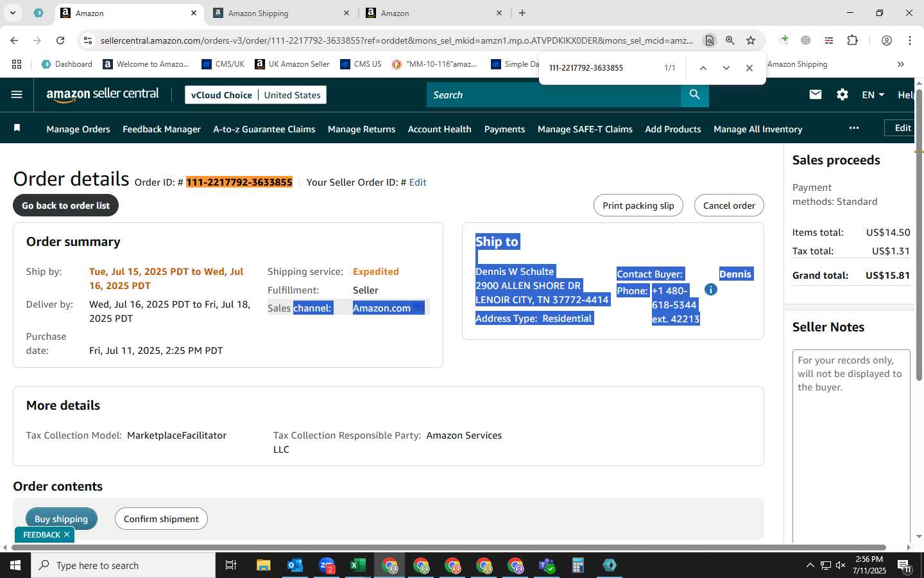Click the magnifier search button
Viewport: 924px width, 578px height.
coord(694,94)
